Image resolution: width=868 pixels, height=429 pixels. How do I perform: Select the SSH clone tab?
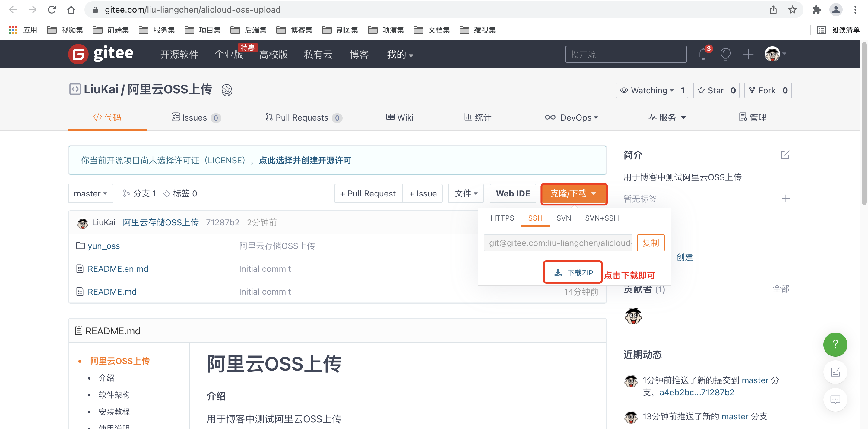(535, 218)
